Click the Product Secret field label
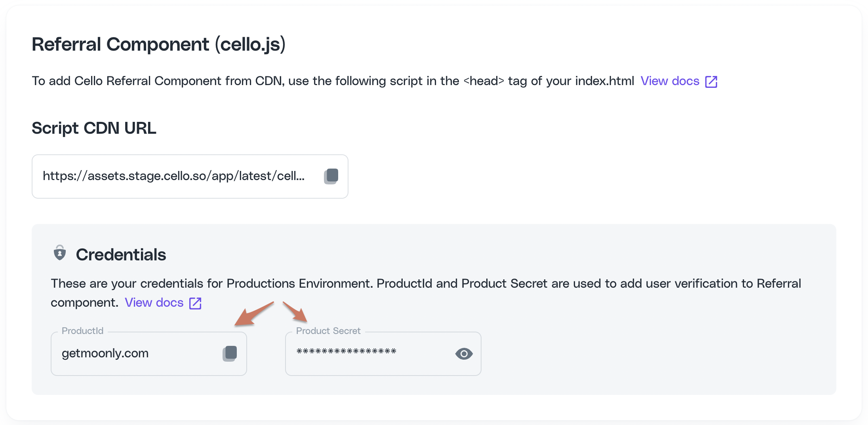The width and height of the screenshot is (868, 425). pos(328,331)
